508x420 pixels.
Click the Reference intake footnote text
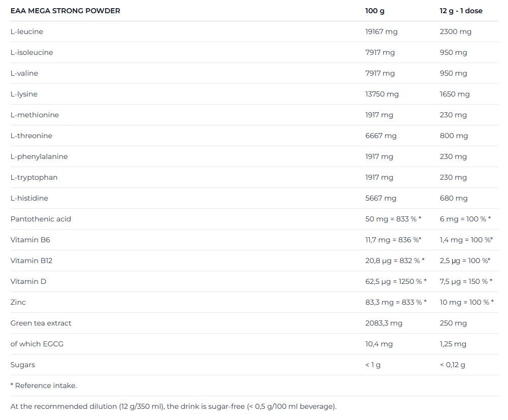(x=44, y=385)
